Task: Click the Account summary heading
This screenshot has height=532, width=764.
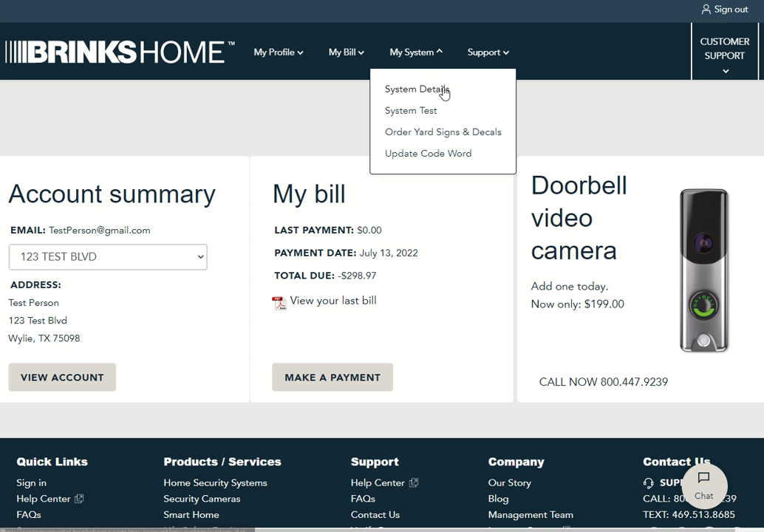Action: pyautogui.click(x=112, y=194)
